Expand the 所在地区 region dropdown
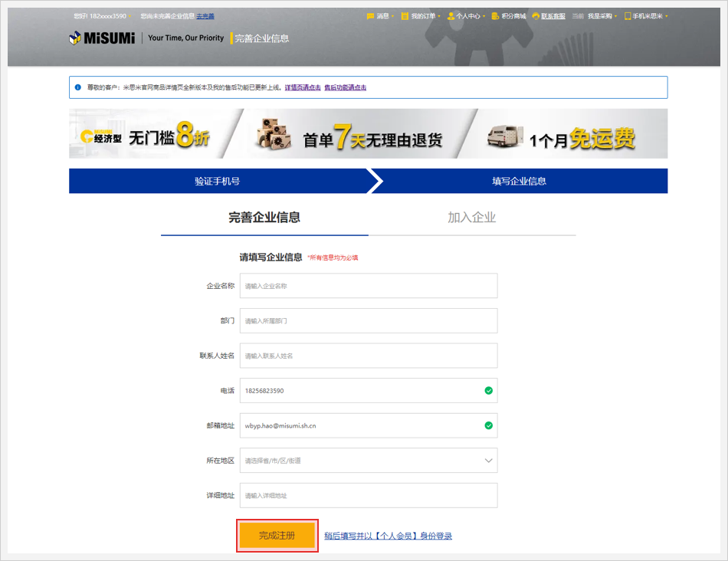 coord(488,461)
